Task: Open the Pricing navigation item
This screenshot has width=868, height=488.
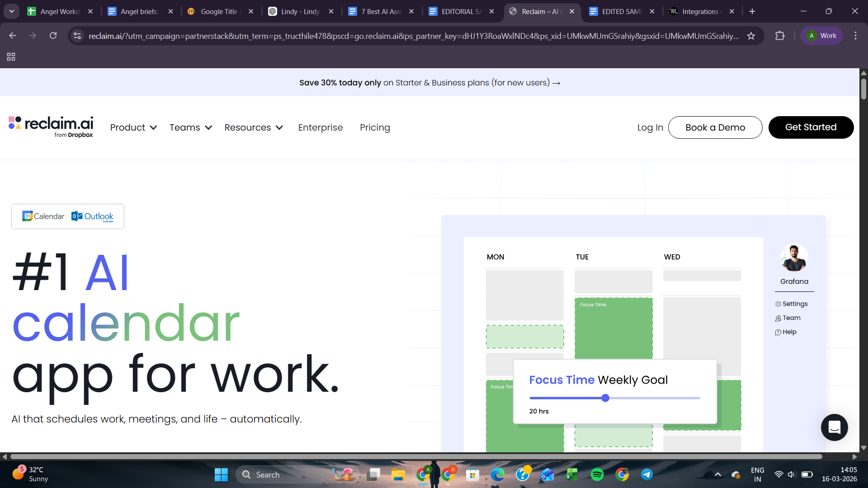Action: [375, 127]
